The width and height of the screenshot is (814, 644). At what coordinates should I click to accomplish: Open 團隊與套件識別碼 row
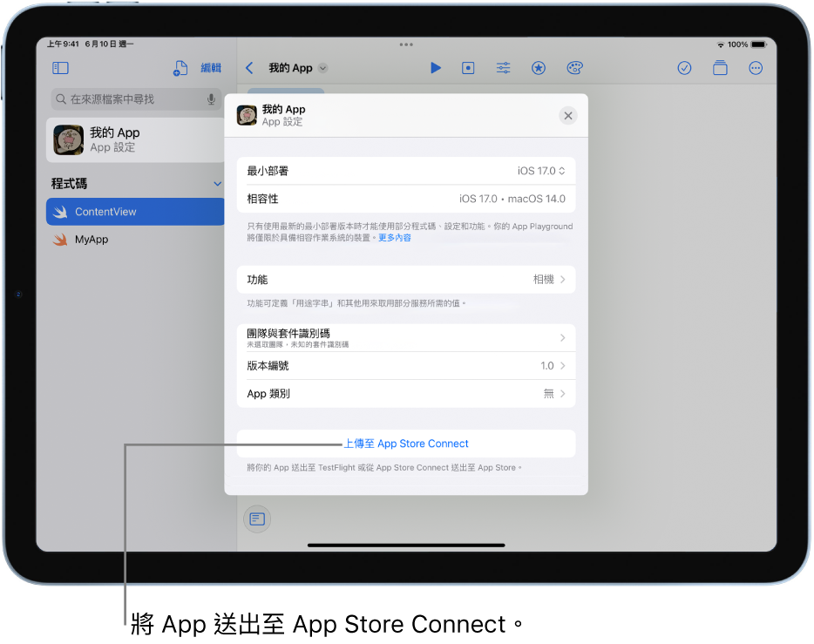[x=406, y=338]
